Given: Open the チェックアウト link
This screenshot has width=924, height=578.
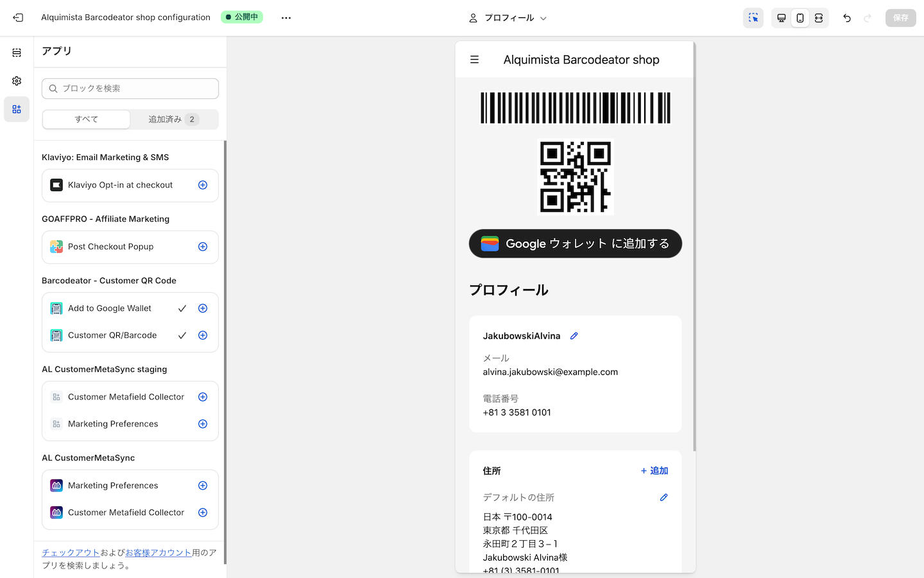Looking at the screenshot, I should pos(71,553).
